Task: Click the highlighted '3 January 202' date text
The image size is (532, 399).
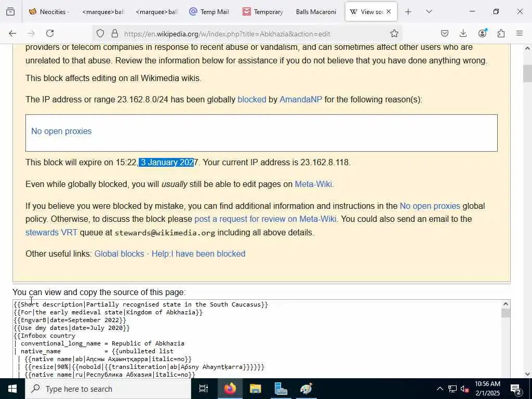Action: tap(166, 162)
